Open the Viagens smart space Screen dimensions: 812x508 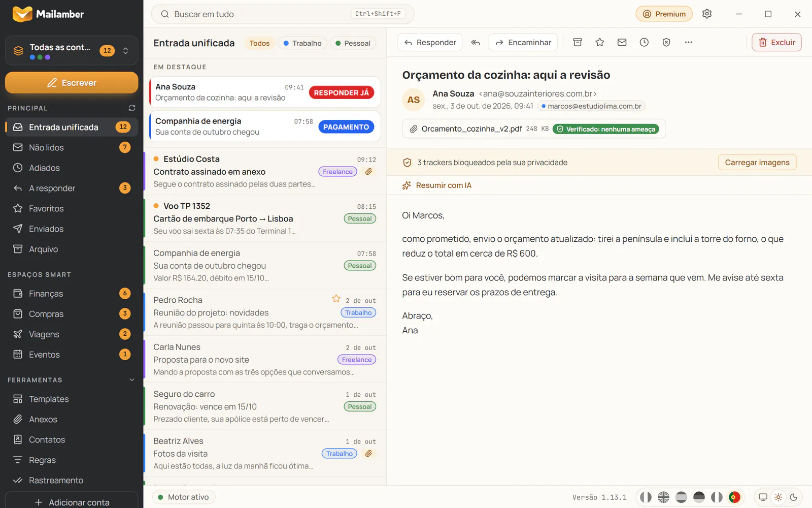(72, 334)
